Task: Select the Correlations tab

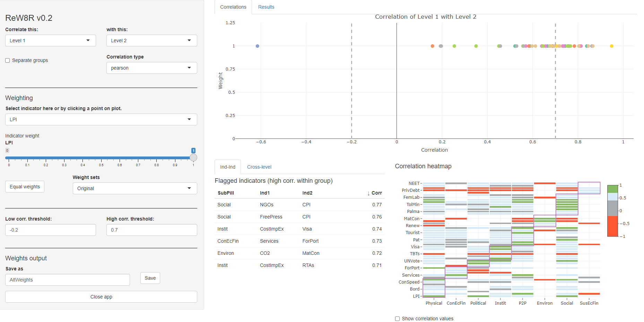Action: 233,7
